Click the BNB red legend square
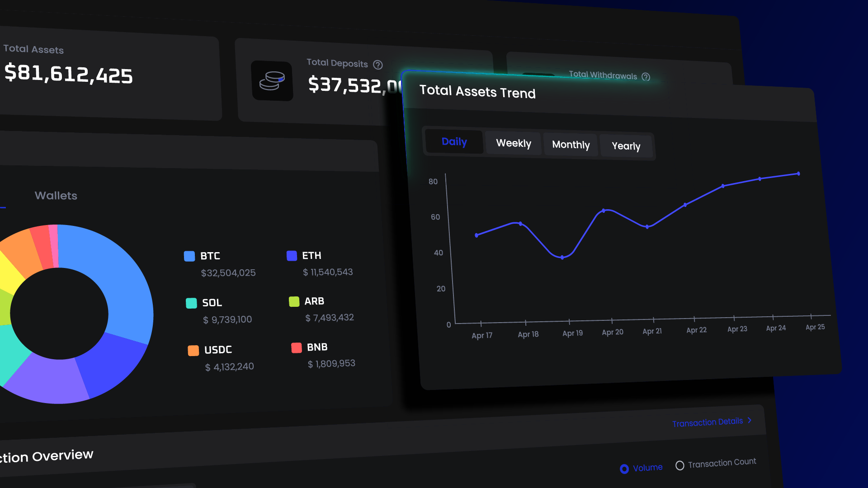The image size is (868, 488). click(297, 347)
